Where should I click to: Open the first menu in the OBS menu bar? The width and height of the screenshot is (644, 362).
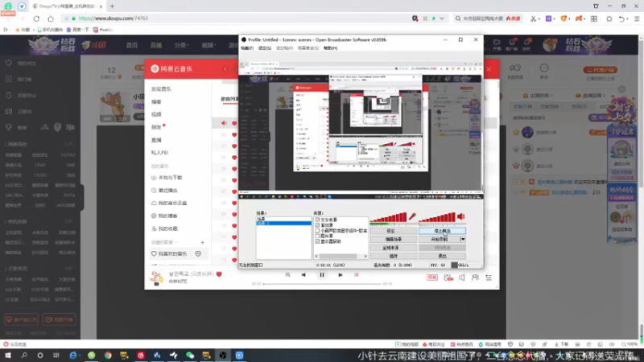point(247,48)
